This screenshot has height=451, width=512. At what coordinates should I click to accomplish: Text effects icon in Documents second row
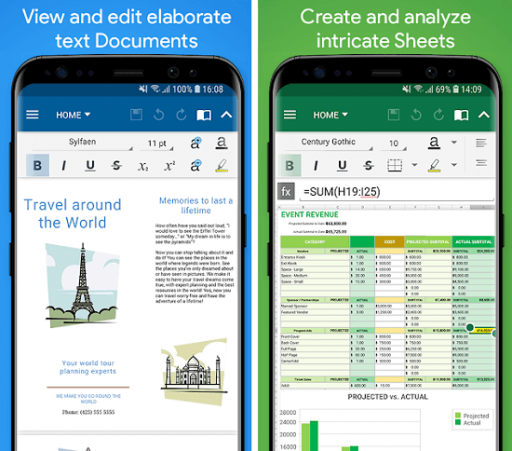tap(196, 165)
